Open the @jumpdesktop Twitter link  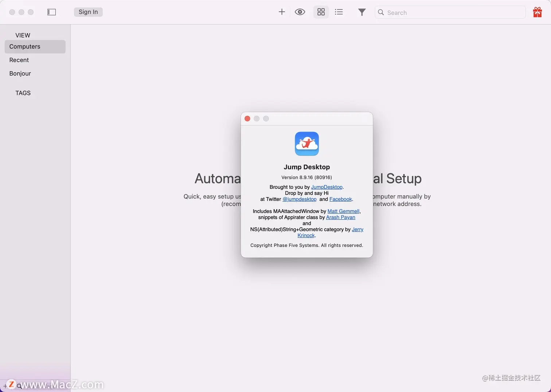300,199
